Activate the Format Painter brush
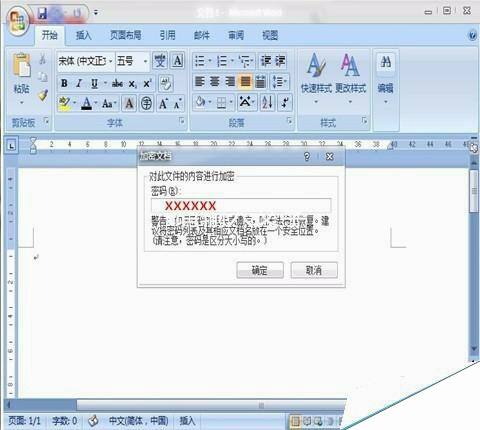480x430 pixels. coord(43,95)
